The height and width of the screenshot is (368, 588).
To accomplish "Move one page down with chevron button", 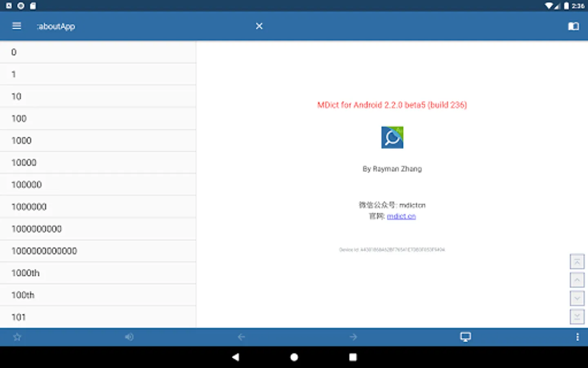I will [x=577, y=298].
